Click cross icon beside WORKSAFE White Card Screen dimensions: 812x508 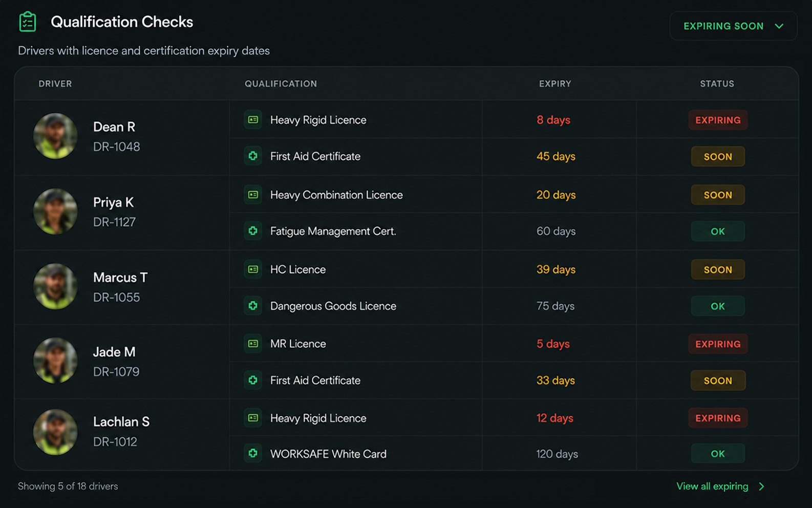pyautogui.click(x=253, y=454)
